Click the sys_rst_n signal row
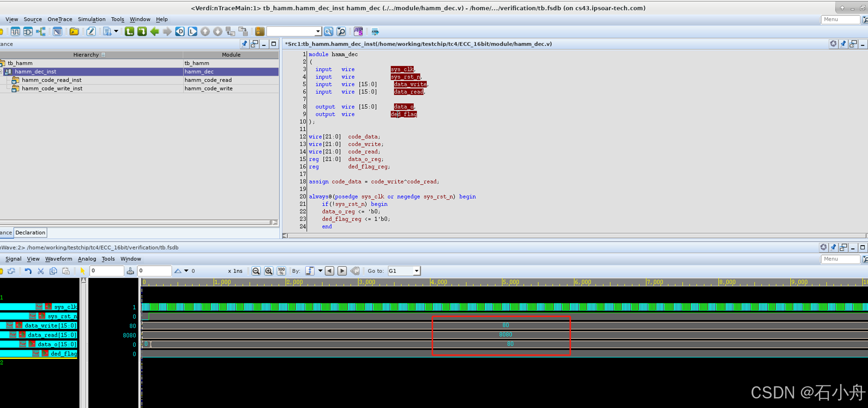 pyautogui.click(x=39, y=316)
